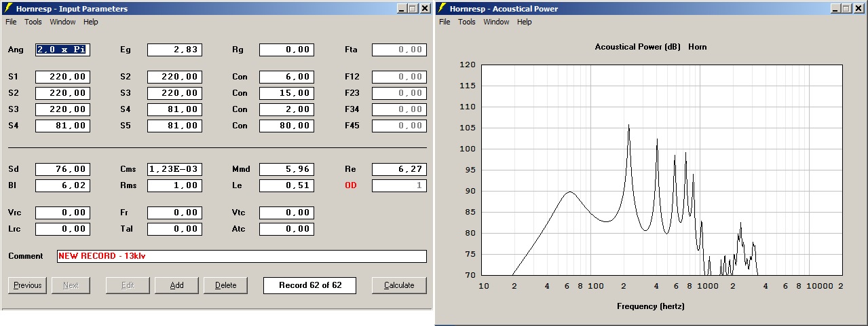Click the OD field showing 1
The image size is (868, 326).
(x=399, y=185)
